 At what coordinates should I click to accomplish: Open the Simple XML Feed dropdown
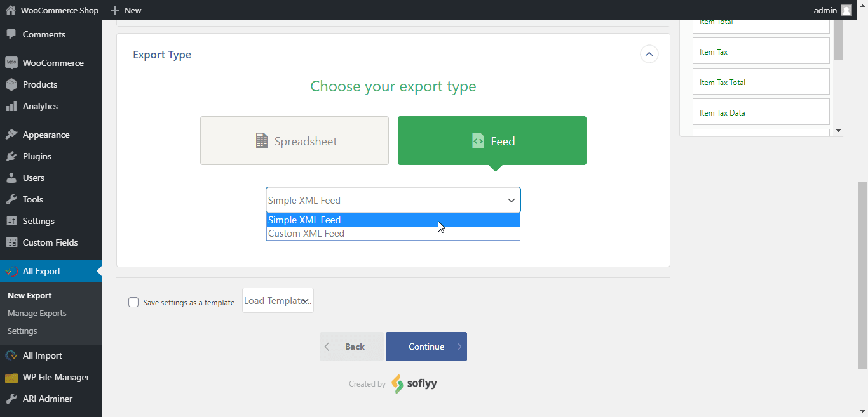393,200
